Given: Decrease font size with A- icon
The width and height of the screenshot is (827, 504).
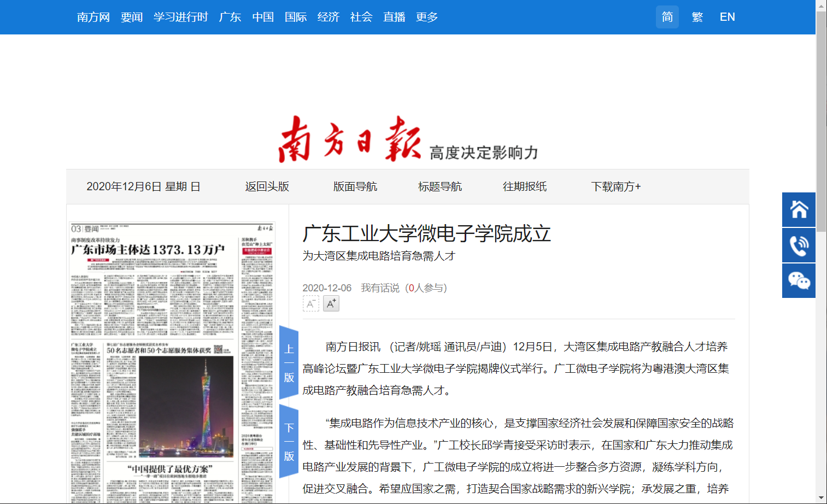Looking at the screenshot, I should [x=310, y=303].
